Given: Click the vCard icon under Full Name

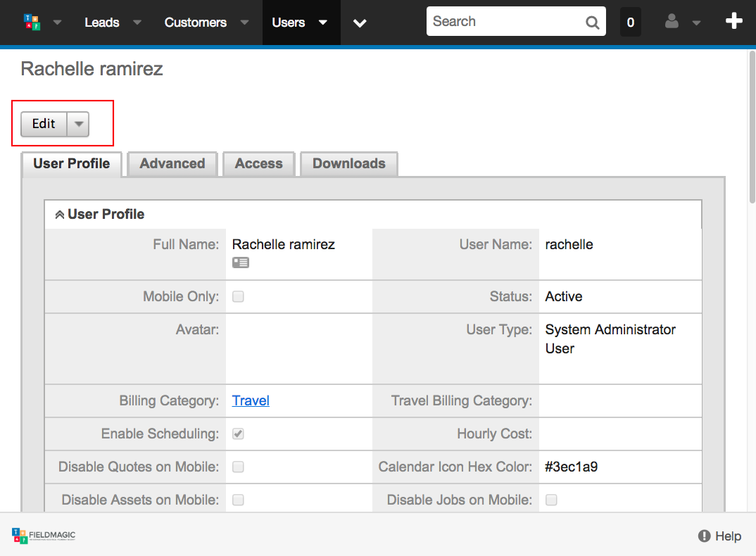Looking at the screenshot, I should coord(241,263).
